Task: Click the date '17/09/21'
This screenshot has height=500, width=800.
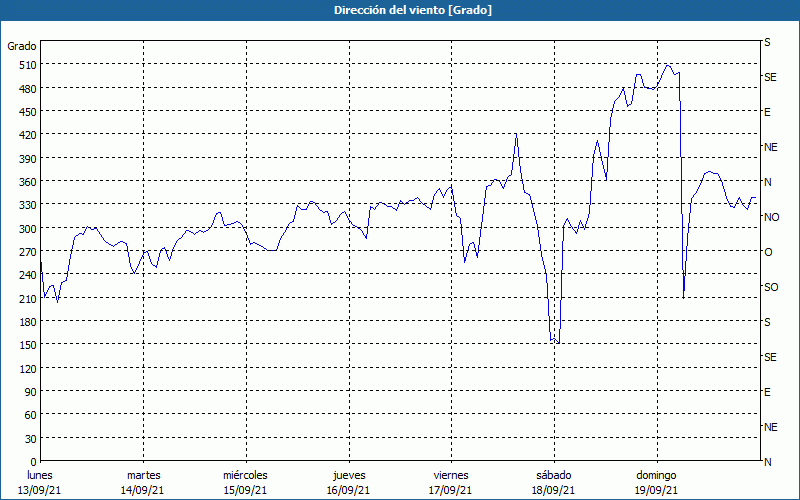Action: (x=451, y=490)
